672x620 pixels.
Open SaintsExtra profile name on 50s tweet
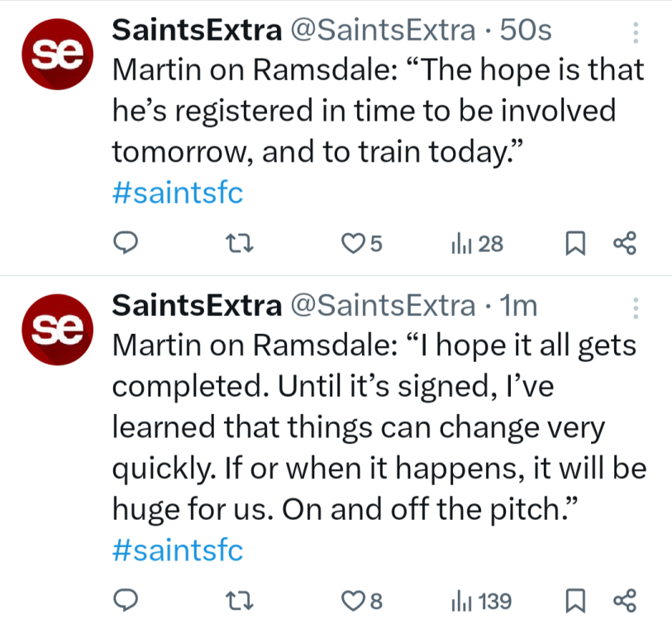coord(196,31)
